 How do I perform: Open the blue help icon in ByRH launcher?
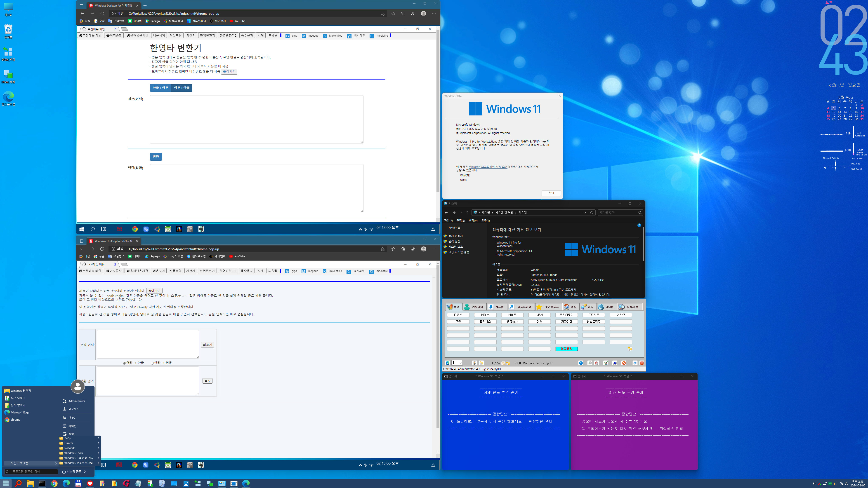click(580, 363)
